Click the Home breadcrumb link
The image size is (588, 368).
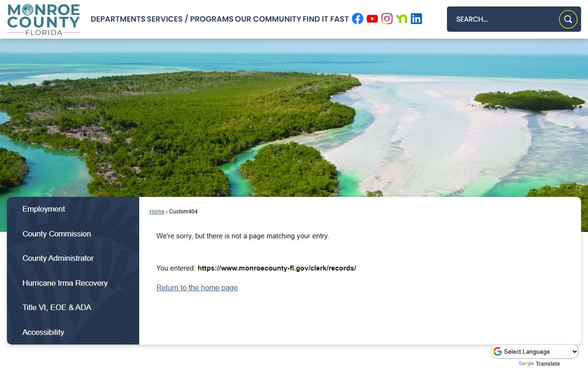tap(157, 212)
